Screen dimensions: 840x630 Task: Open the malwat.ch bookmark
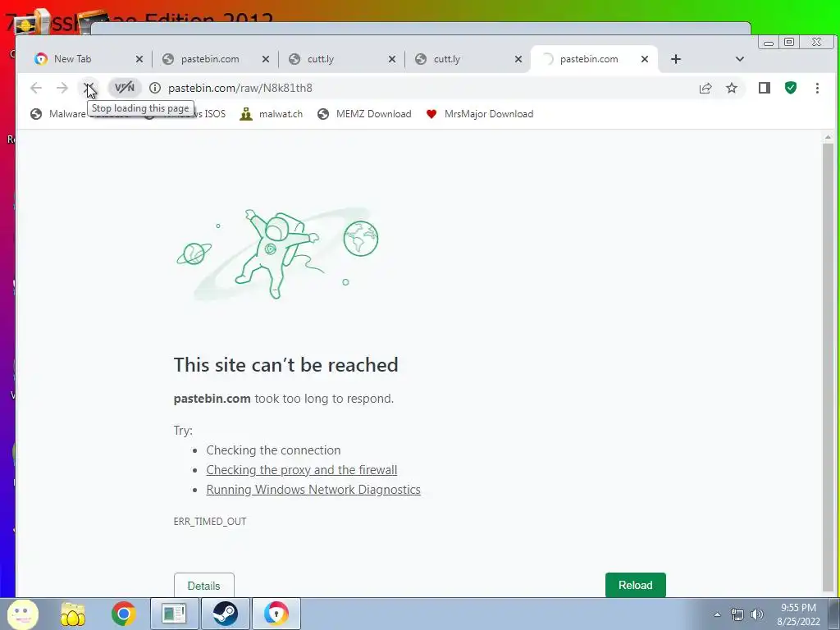[271, 113]
